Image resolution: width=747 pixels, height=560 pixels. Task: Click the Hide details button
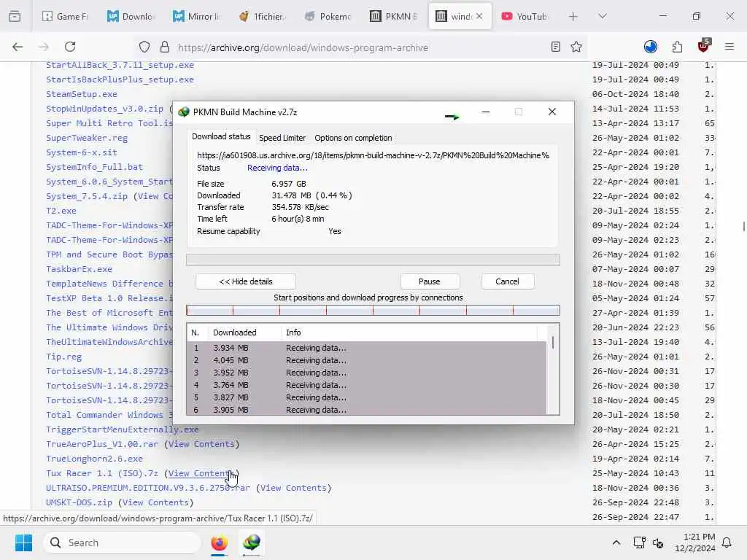246,281
